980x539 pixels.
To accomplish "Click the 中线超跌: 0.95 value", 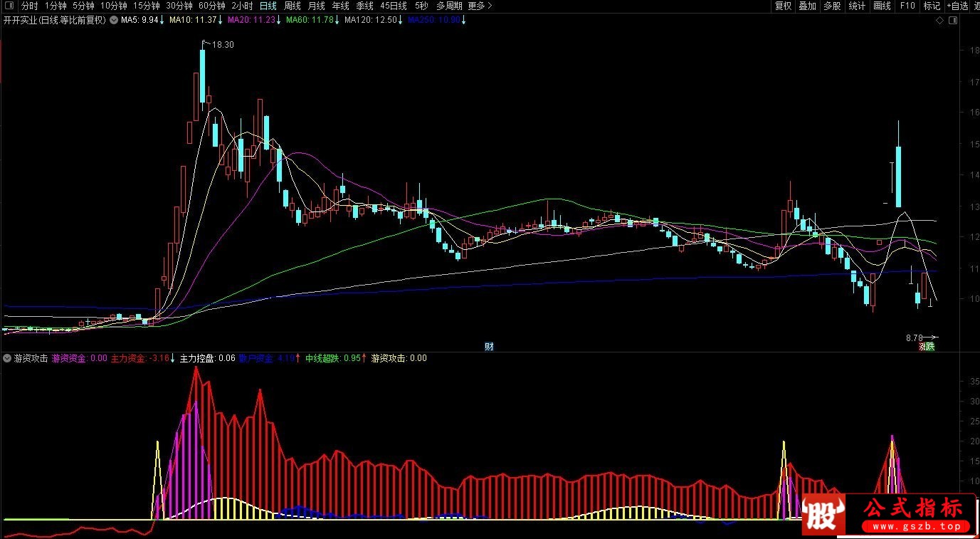I will pos(332,358).
